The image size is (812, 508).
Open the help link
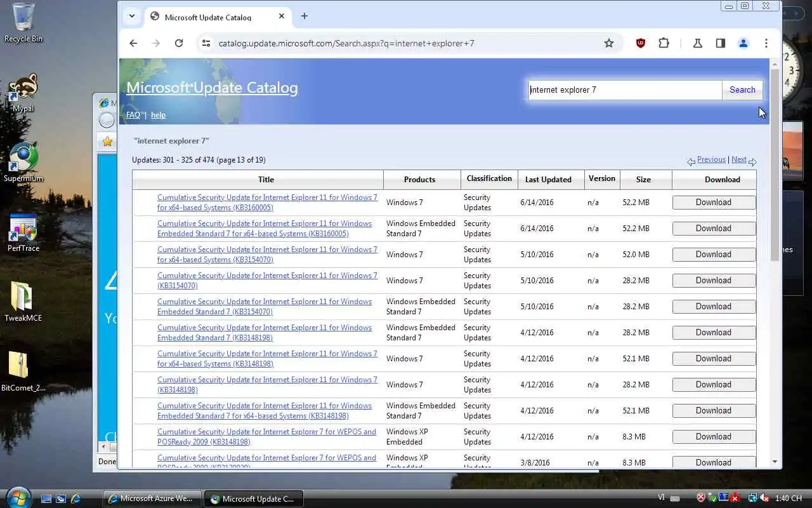coord(158,115)
